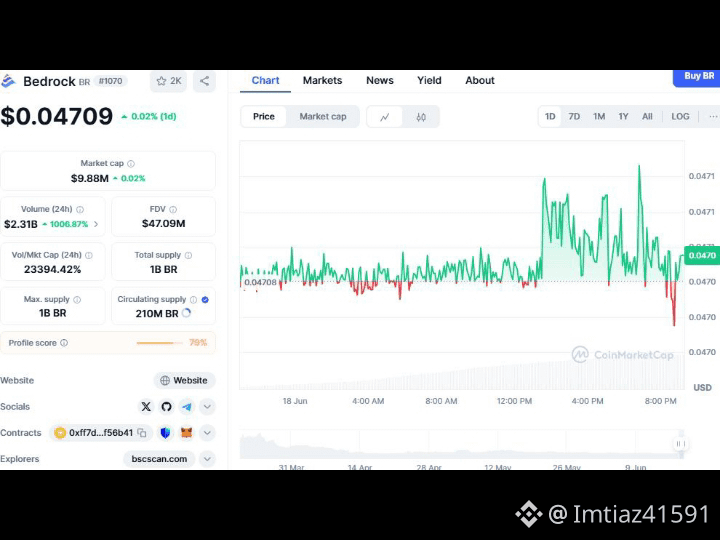This screenshot has height=540, width=720.
Task: Open the Markets tab
Action: [x=322, y=80]
